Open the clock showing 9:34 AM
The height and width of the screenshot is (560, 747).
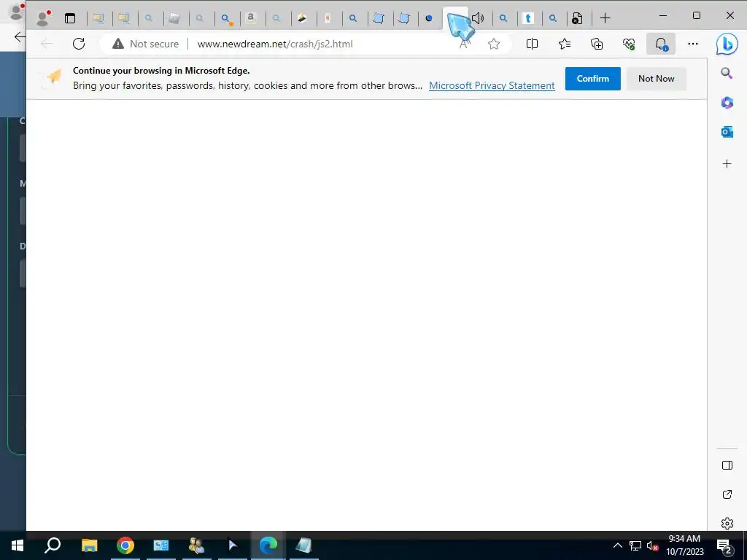[684, 545]
